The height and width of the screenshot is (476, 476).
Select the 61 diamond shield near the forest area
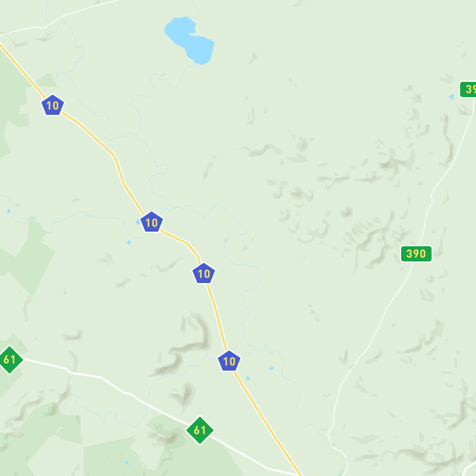[200, 430]
